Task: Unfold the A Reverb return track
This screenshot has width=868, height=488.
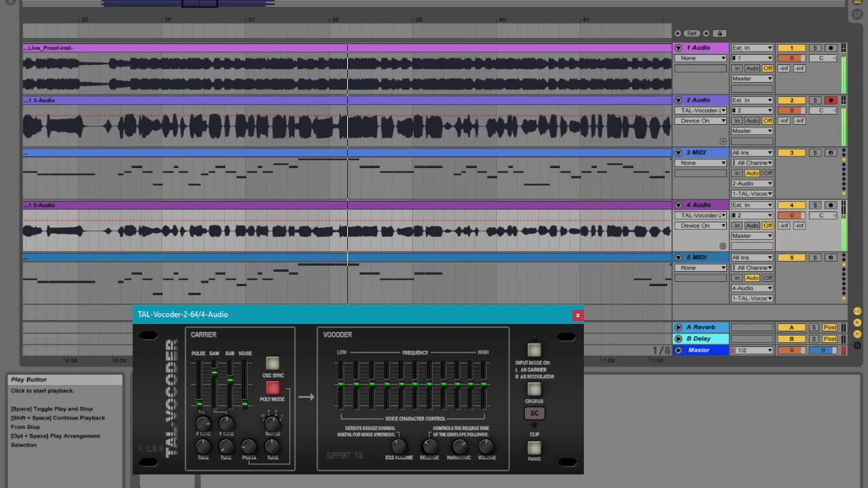Action: pos(678,327)
